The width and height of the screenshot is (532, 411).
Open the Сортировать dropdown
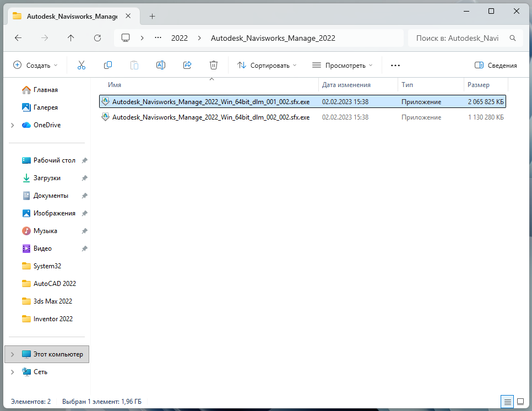[267, 65]
